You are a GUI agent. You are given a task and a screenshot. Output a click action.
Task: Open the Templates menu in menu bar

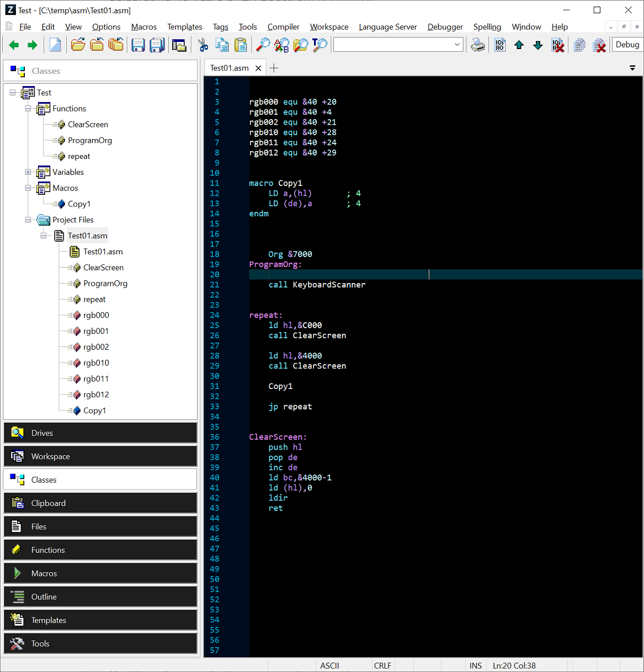click(x=185, y=27)
